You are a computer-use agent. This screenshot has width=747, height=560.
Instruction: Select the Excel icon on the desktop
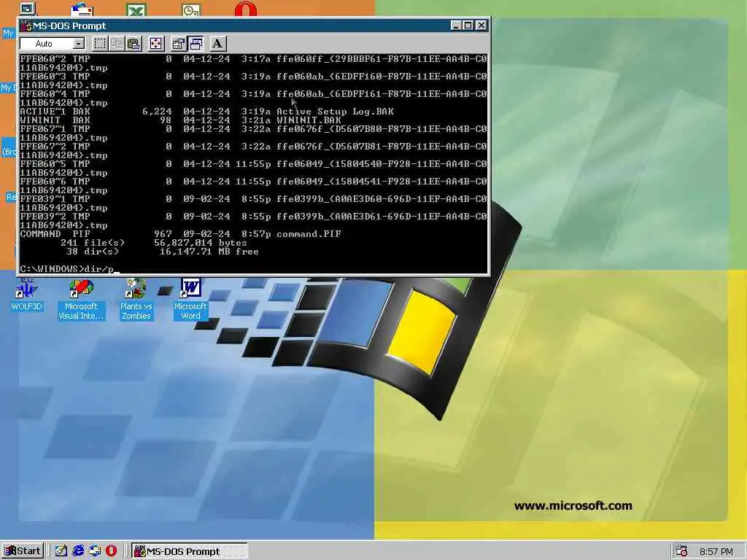(x=136, y=9)
